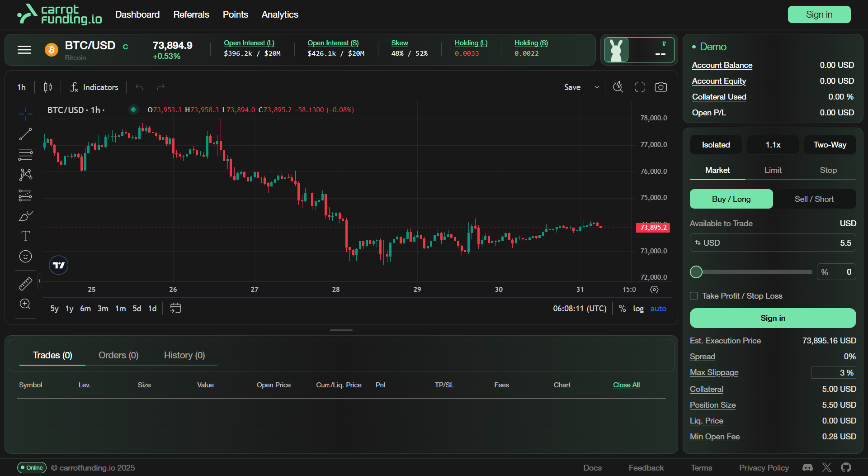Check the Take Profit / Stop Loss box

694,296
